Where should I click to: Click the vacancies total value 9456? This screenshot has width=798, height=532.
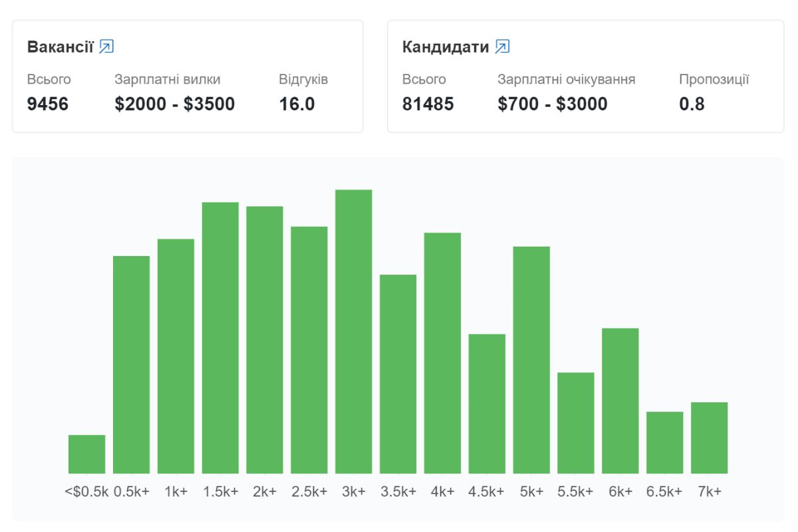tap(48, 104)
